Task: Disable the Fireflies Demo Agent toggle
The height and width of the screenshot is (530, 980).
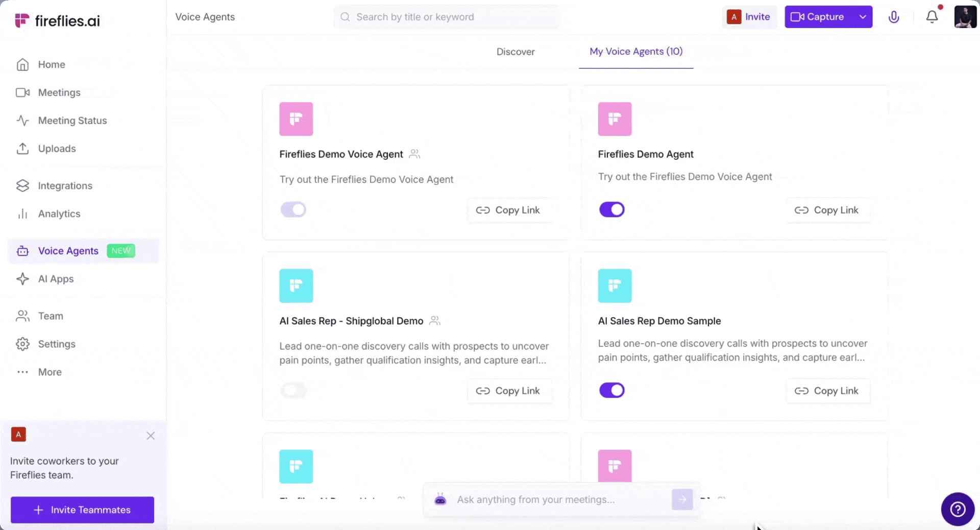Action: click(x=612, y=209)
